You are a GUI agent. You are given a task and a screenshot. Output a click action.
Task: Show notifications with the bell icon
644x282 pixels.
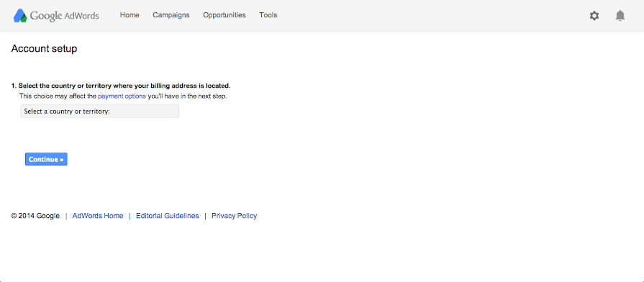point(620,16)
